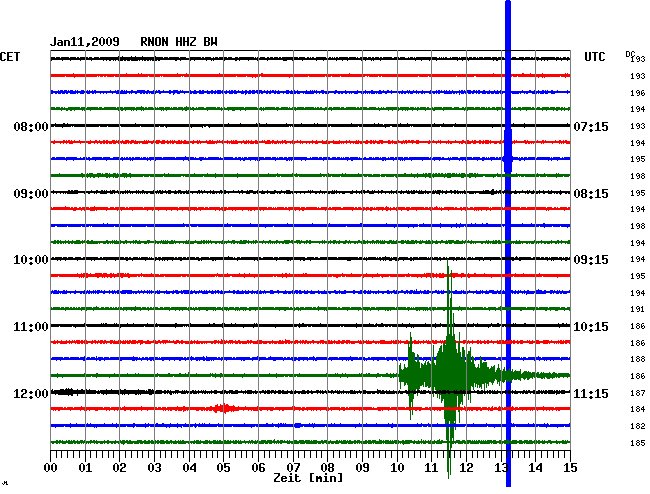Image resolution: width=650 pixels, height=494 pixels.
Task: Select the station label RNON HHZ BW
Action: pos(179,42)
